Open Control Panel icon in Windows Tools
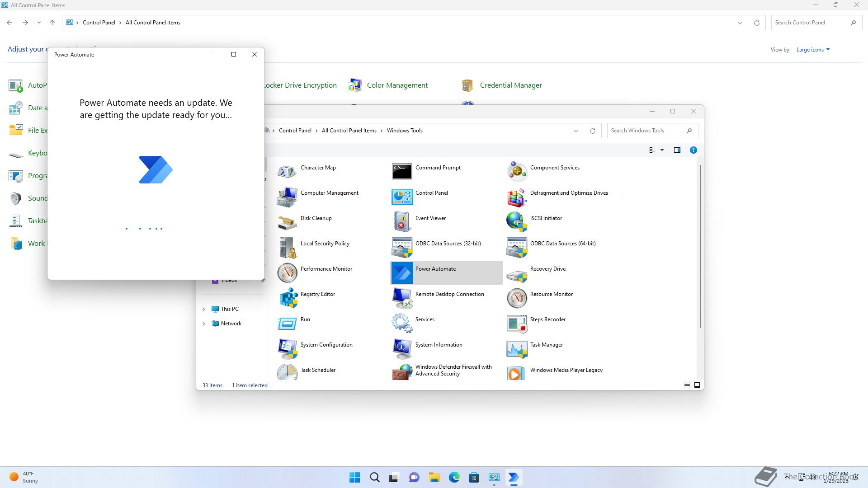Image resolution: width=868 pixels, height=488 pixels. (402, 197)
